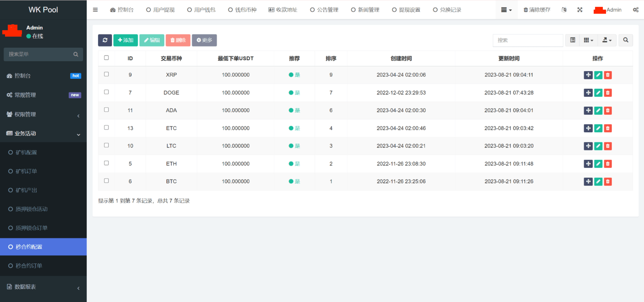Click the drag-move handle icon in BTC row
Image resolution: width=644 pixels, height=302 pixels.
click(x=588, y=181)
